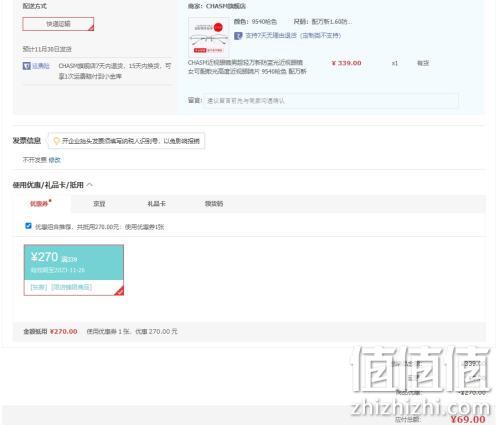This screenshot has width=500, height=425.
Task: Select 快递运输 delivery method
Action: click(58, 24)
